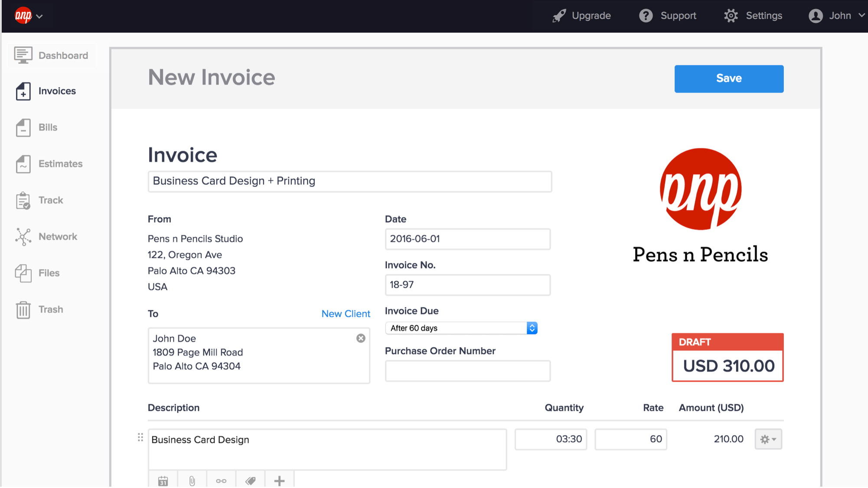
Task: Click the plus icon under description
Action: click(x=280, y=480)
